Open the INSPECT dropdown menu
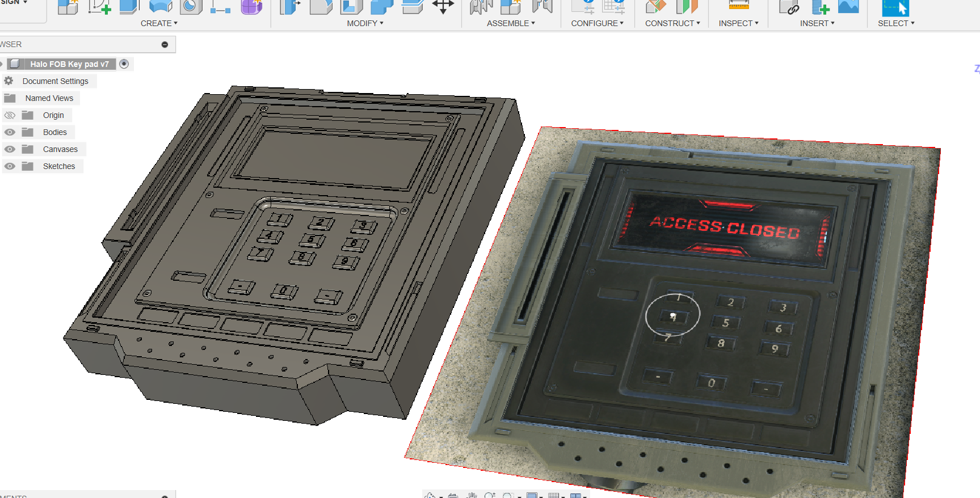 pos(738,23)
